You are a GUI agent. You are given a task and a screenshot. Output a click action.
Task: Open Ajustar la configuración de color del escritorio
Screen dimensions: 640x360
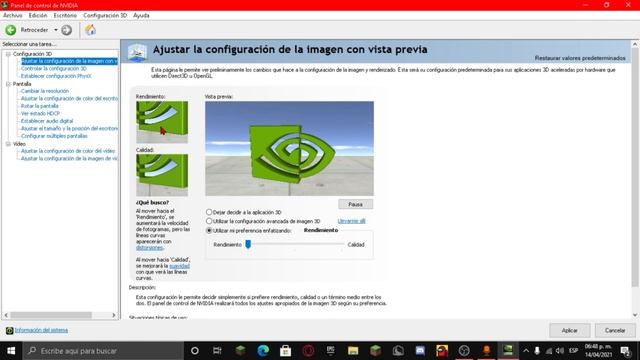click(69, 98)
